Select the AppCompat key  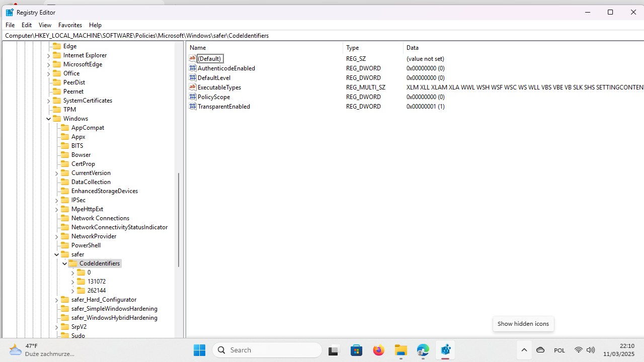click(x=88, y=127)
